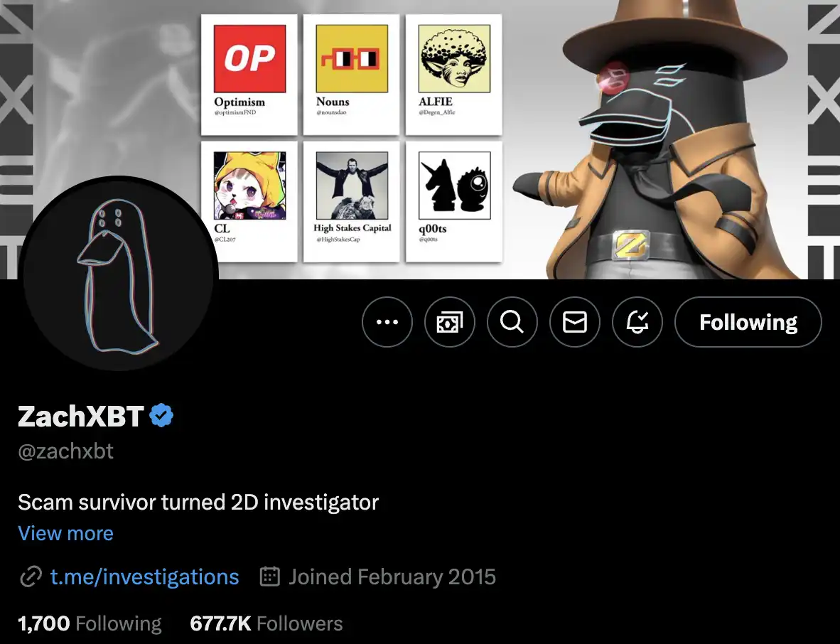Image resolution: width=840 pixels, height=644 pixels.
Task: Open the 1,700 Following list
Action: coord(90,623)
